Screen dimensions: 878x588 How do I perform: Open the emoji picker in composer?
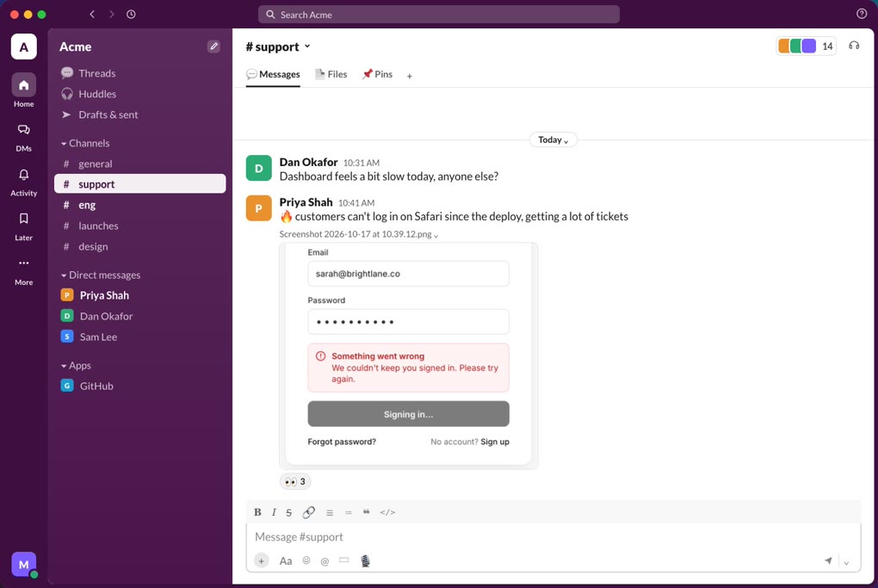[x=306, y=560]
